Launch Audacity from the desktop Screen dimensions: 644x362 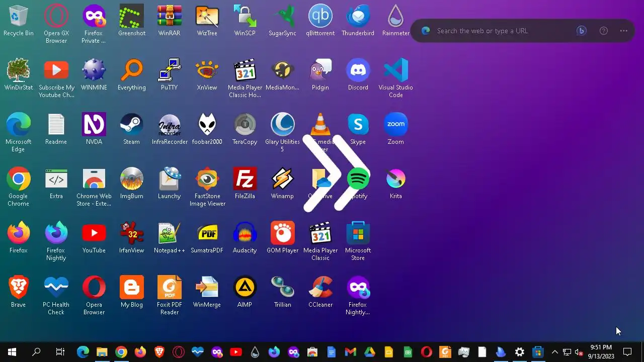(x=245, y=238)
